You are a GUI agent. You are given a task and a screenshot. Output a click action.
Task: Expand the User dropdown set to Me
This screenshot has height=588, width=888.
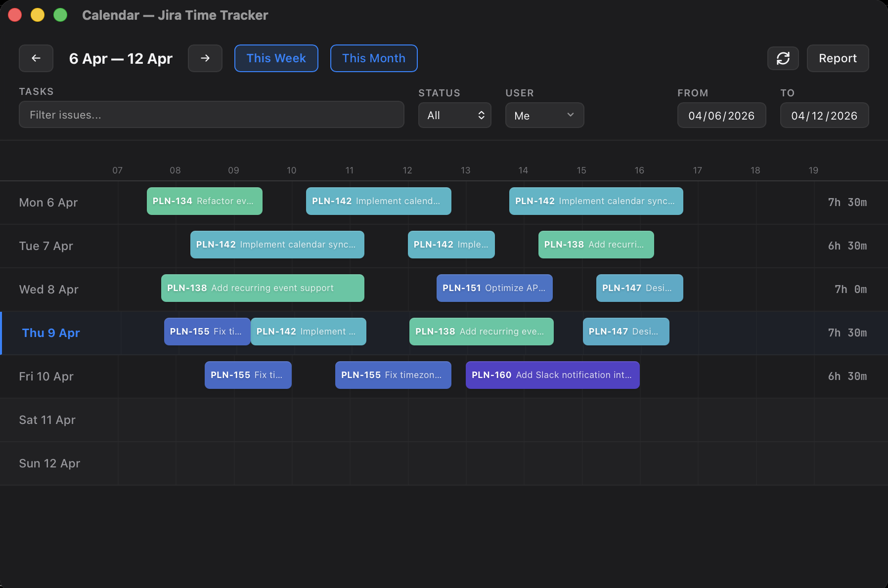[544, 115]
